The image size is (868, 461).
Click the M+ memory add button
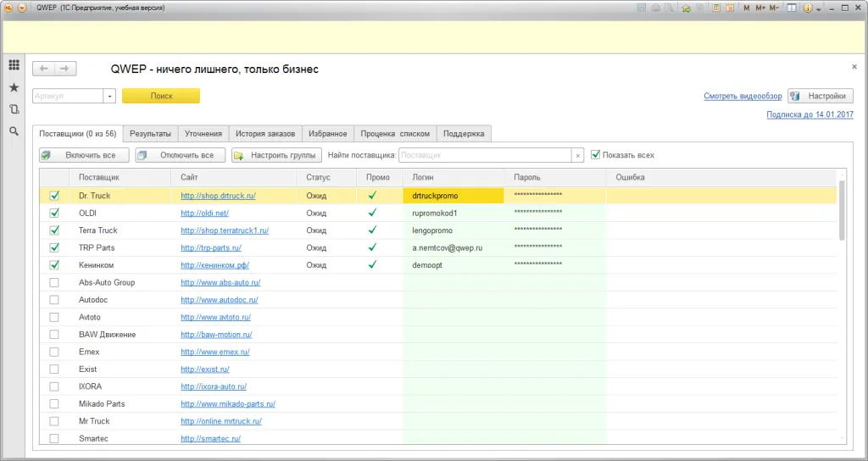(760, 8)
